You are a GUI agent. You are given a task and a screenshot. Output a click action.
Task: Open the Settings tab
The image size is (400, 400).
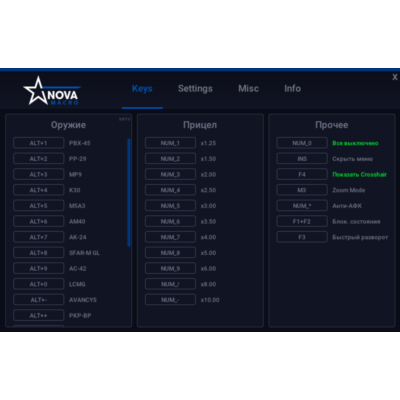tap(195, 89)
